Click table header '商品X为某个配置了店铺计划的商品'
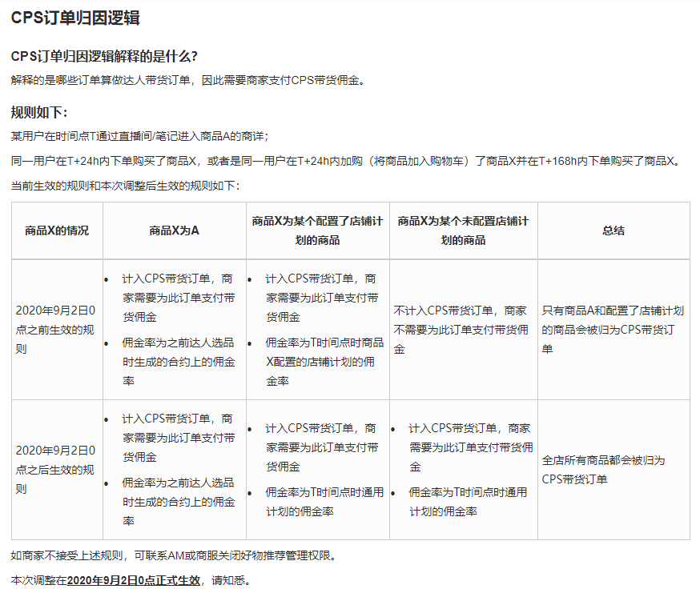 tap(317, 230)
